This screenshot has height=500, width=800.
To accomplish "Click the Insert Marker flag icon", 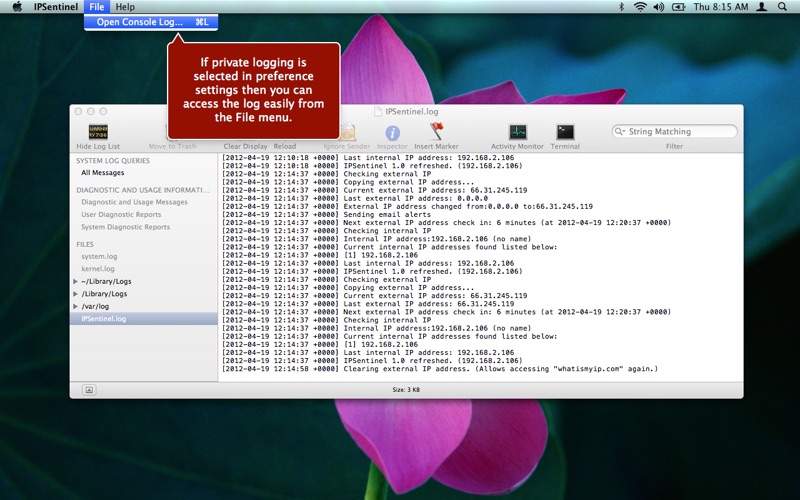I will coord(436,131).
